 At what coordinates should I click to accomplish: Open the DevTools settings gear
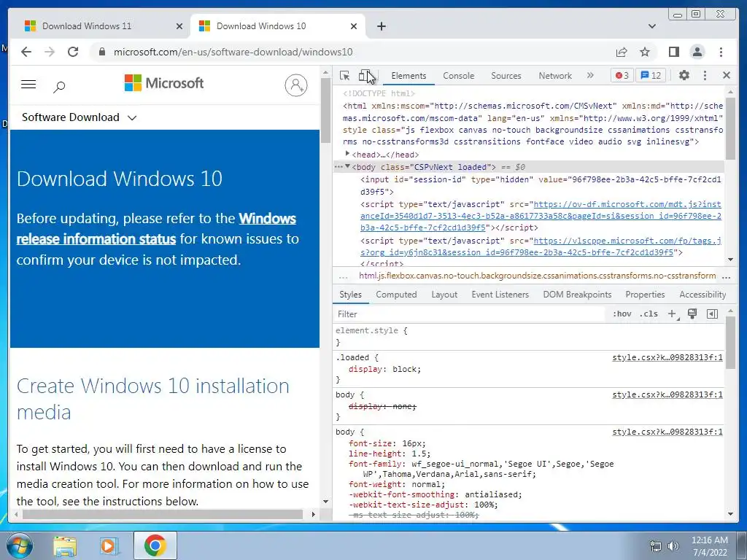(684, 75)
